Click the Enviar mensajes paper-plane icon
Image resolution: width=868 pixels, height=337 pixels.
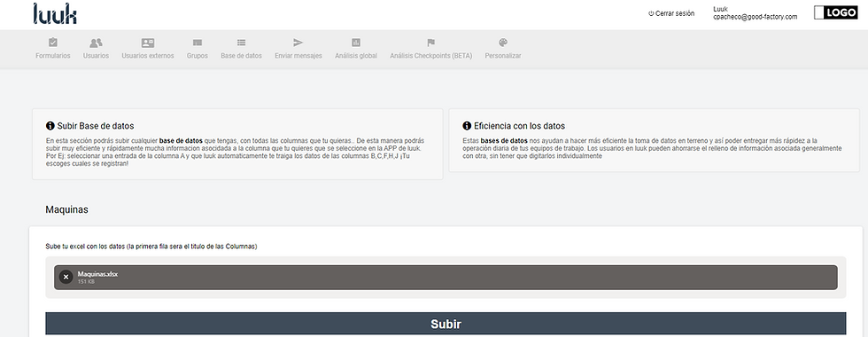(x=298, y=43)
